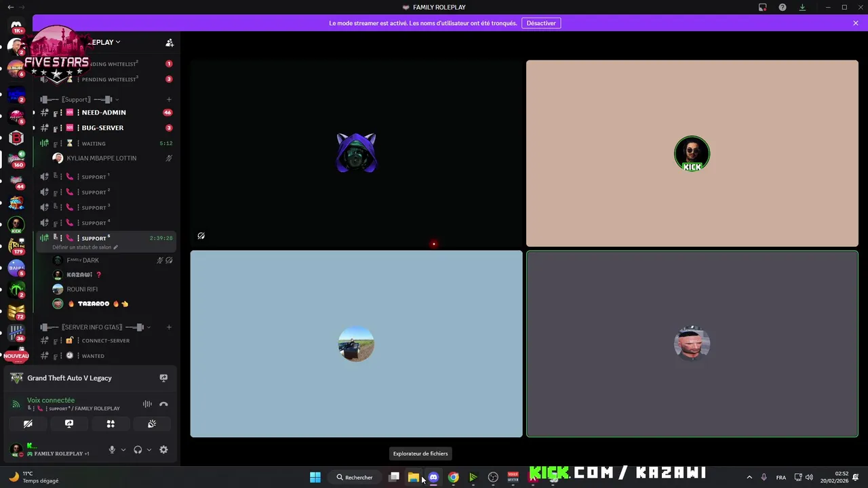Collapse the Support category
The image size is (868, 488).
(x=79, y=100)
